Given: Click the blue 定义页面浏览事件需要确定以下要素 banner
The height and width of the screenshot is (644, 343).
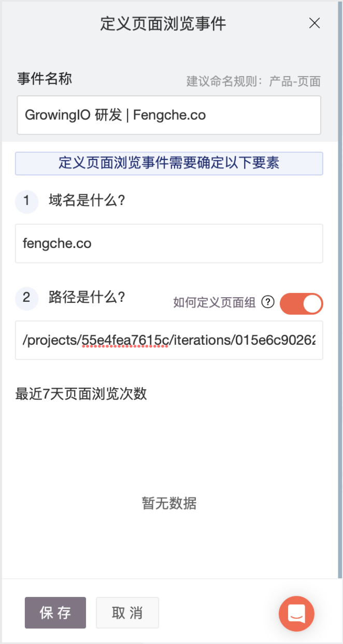Looking at the screenshot, I should pos(169,164).
